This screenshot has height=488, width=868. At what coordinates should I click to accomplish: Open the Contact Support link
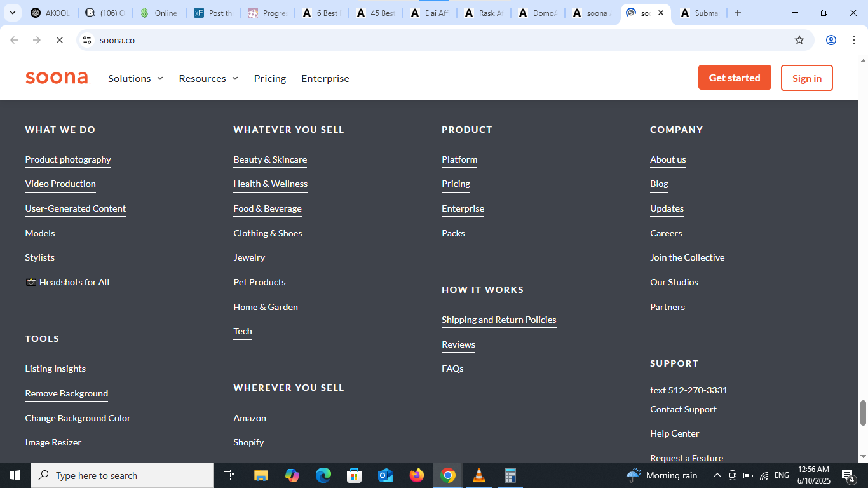click(x=683, y=409)
